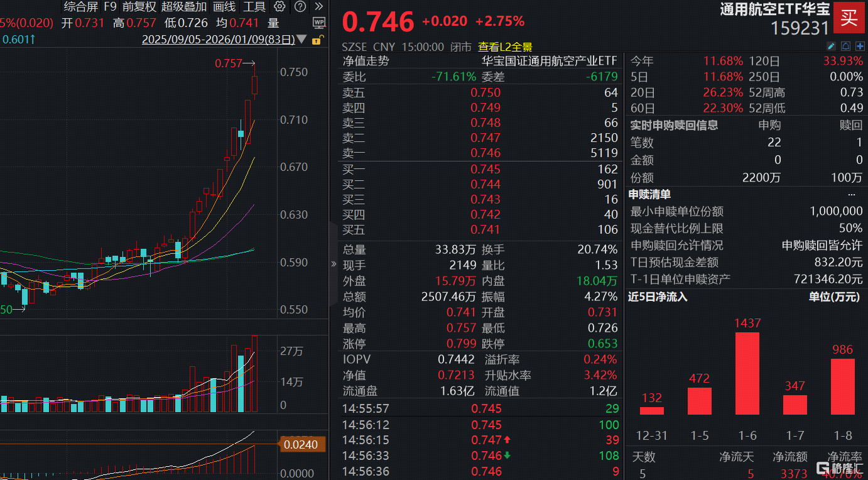Click the 涨停 price 0.799
Image resolution: width=868 pixels, height=480 pixels.
(x=460, y=344)
